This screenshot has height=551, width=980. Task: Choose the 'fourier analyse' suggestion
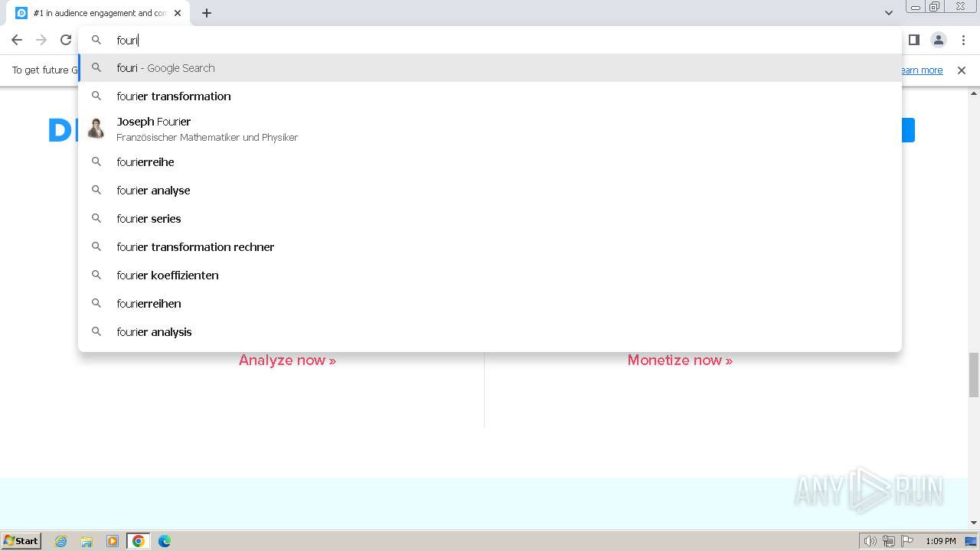pyautogui.click(x=490, y=191)
